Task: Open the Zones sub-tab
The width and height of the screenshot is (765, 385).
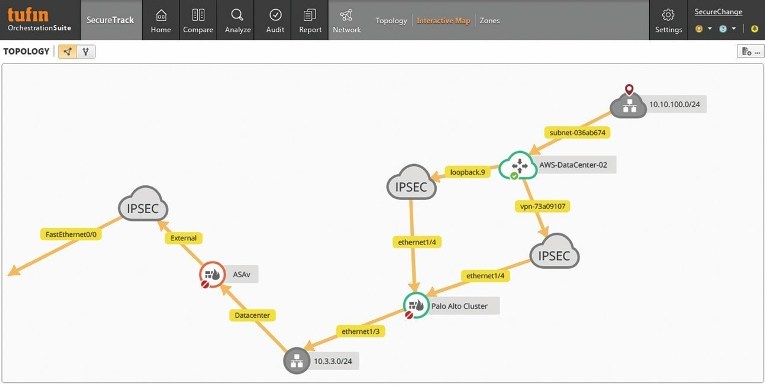Action: 489,20
